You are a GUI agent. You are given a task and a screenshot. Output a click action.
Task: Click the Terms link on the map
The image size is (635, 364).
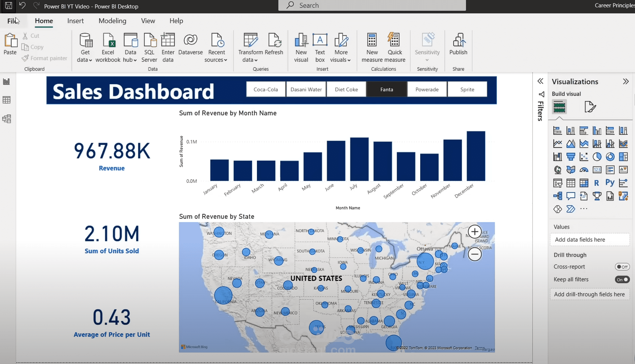[x=480, y=348]
